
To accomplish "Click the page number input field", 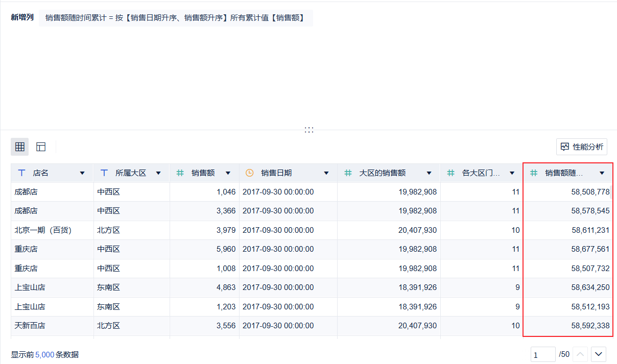I will (x=542, y=354).
